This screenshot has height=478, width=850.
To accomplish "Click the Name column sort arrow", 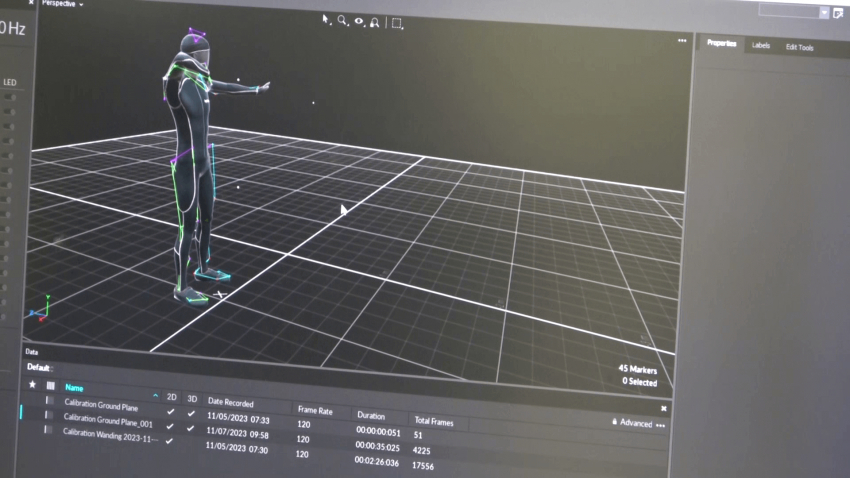I will pos(156,396).
